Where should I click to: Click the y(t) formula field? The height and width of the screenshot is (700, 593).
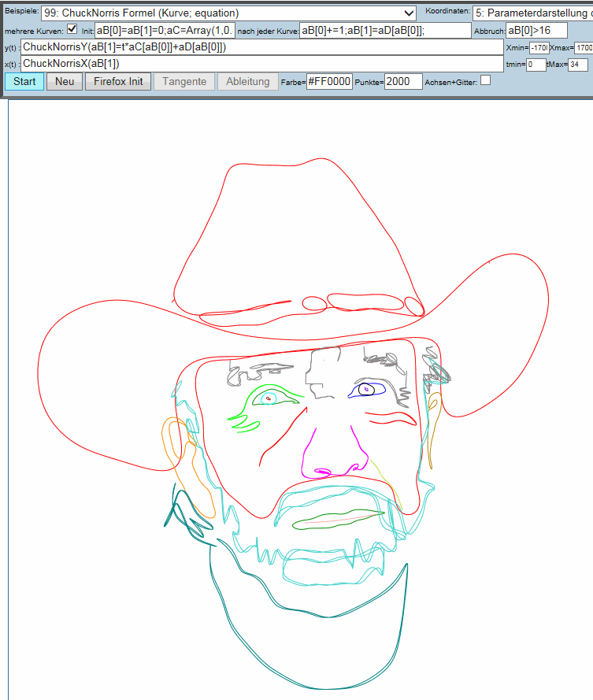coord(262,47)
